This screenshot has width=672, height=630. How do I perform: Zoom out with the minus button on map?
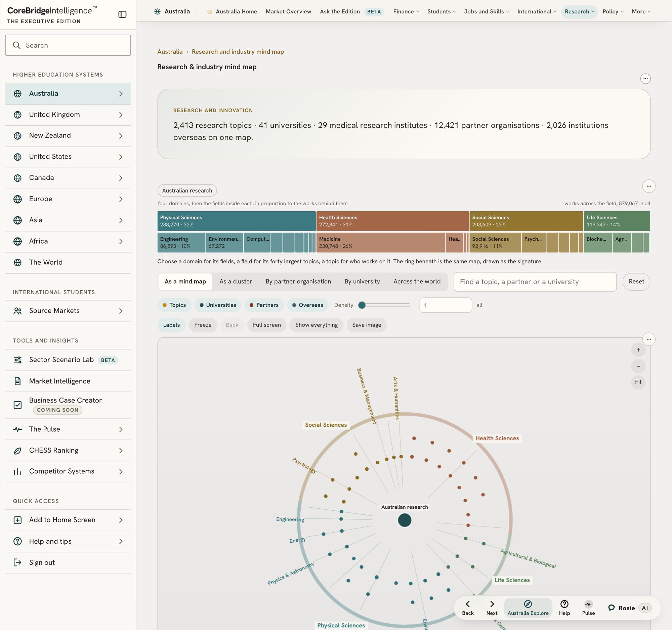point(638,366)
